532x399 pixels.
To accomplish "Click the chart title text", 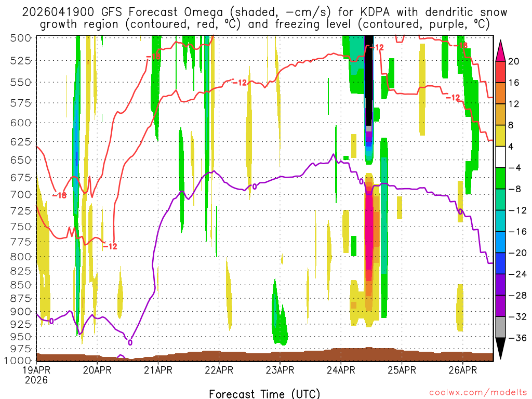I will point(264,18).
